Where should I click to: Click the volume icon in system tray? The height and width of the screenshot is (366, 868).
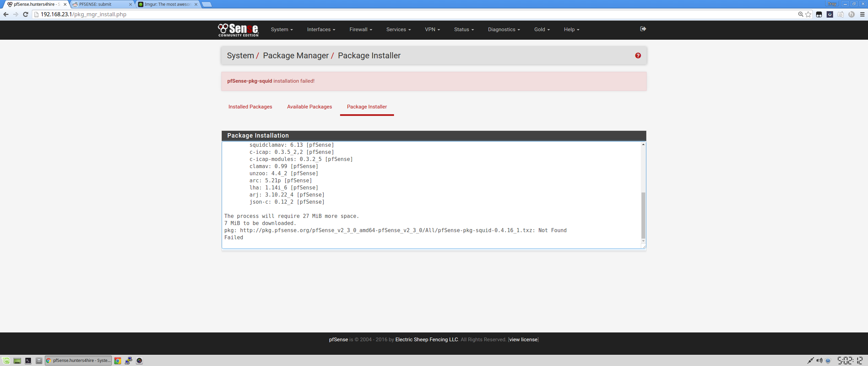819,361
